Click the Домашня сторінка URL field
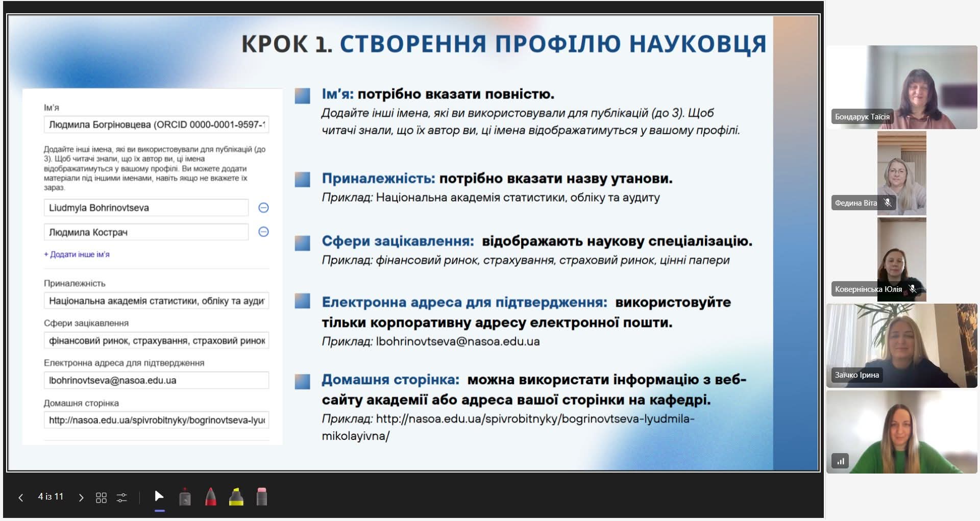The width and height of the screenshot is (980, 521). coord(156,420)
